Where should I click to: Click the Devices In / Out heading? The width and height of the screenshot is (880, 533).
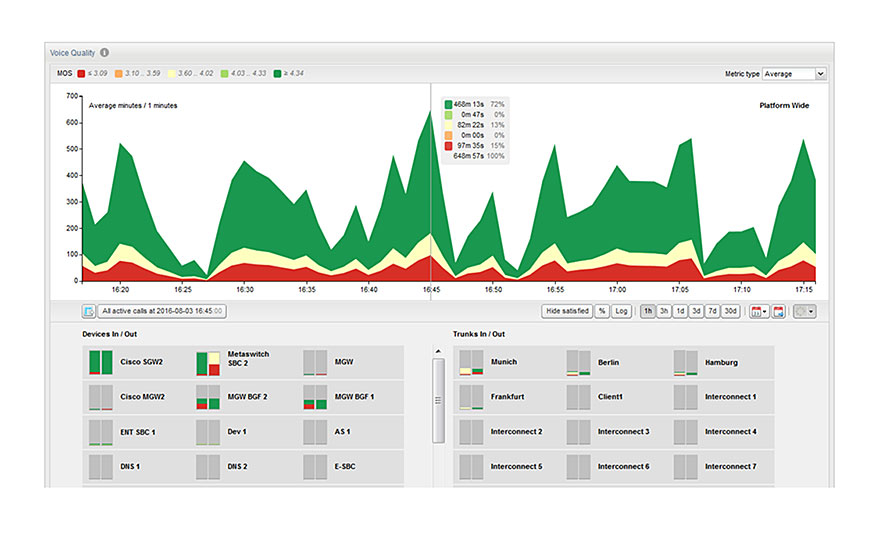(109, 334)
